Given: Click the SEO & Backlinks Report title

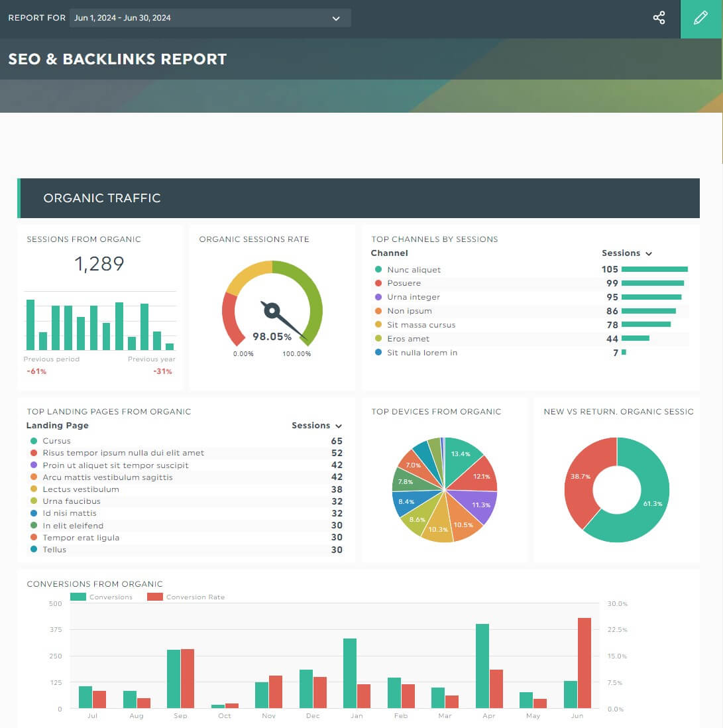Looking at the screenshot, I should click(117, 59).
